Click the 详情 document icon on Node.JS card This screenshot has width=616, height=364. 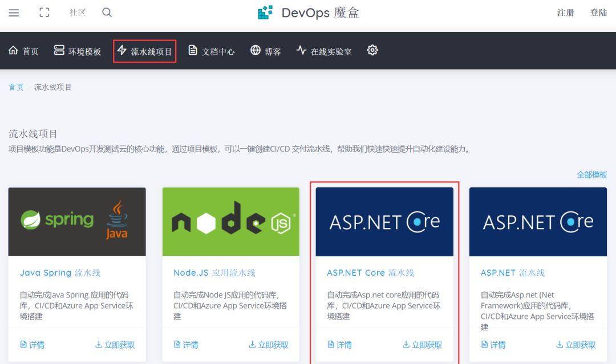(x=177, y=345)
